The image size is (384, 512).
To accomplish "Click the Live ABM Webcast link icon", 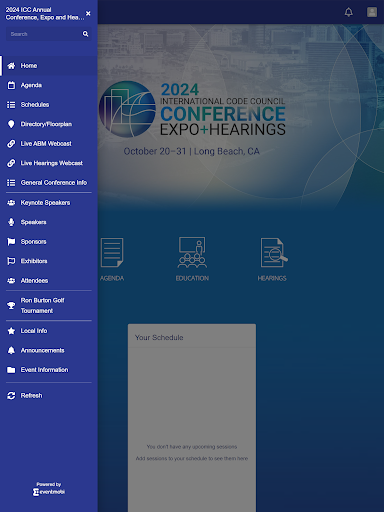I will tap(11, 144).
